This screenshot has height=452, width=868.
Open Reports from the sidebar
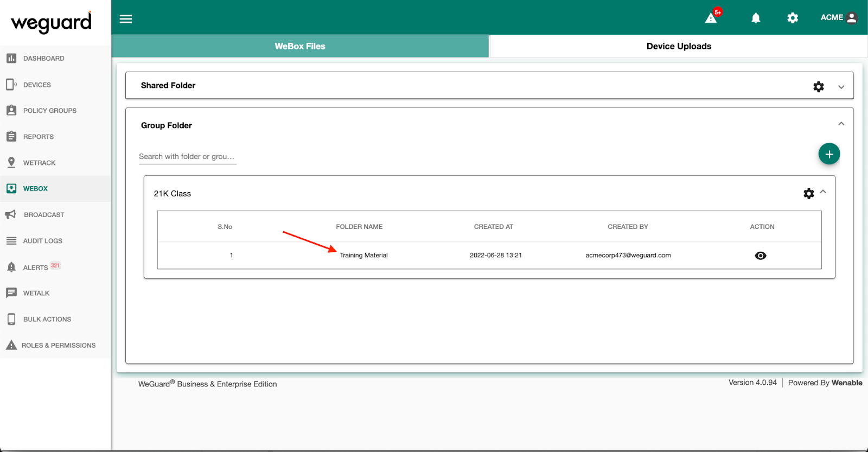click(x=39, y=137)
